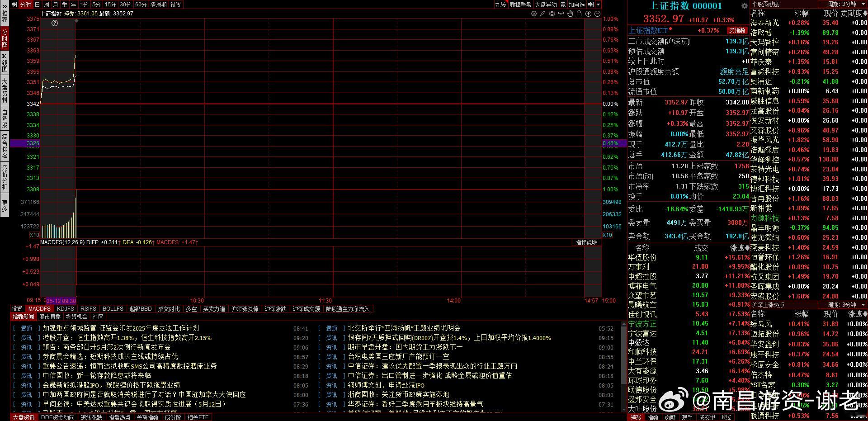Switch to 投资机会 tab
868x421 pixels.
tap(76, 317)
